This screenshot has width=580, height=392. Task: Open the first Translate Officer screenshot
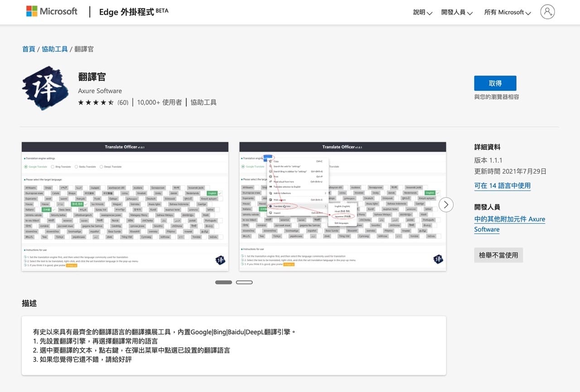point(125,206)
